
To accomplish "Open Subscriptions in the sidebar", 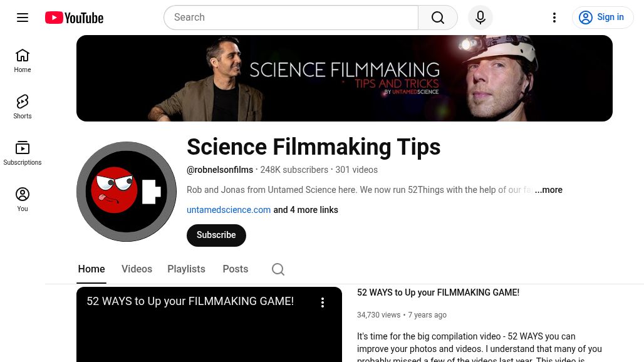I will tap(23, 153).
